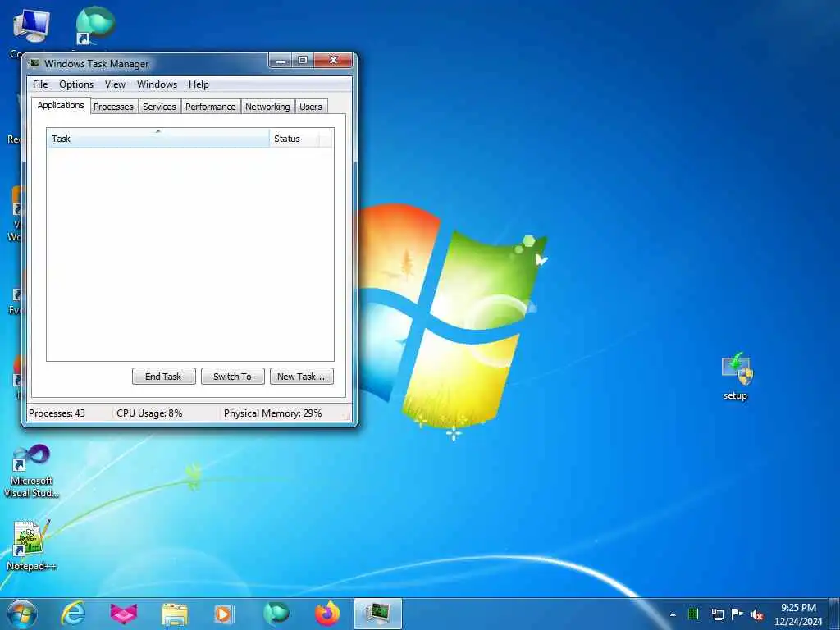
Task: Open the File menu in Task Manager
Action: [x=40, y=84]
